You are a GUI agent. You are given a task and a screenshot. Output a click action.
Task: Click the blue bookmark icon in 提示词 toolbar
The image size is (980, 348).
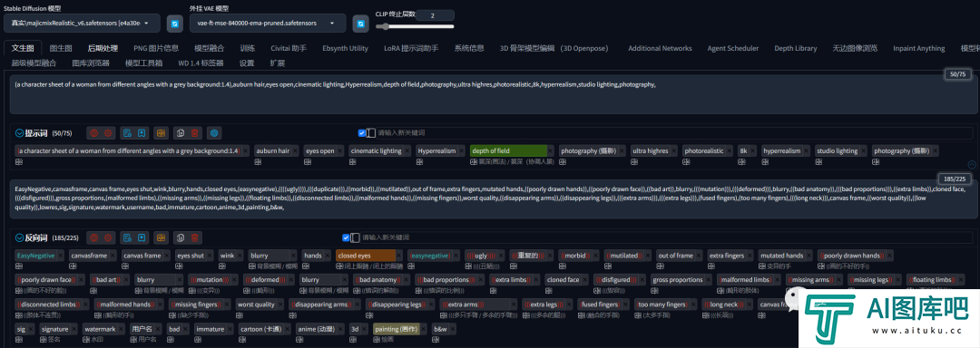tap(142, 133)
